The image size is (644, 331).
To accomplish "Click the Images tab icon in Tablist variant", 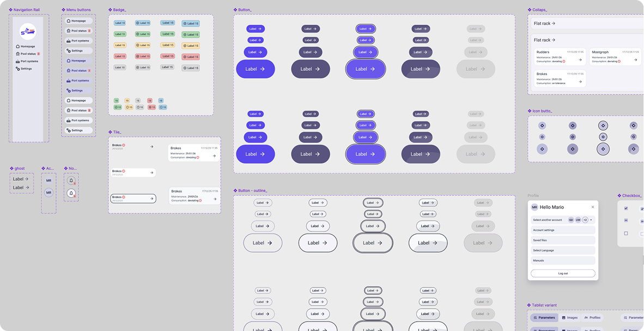I will pos(563,317).
